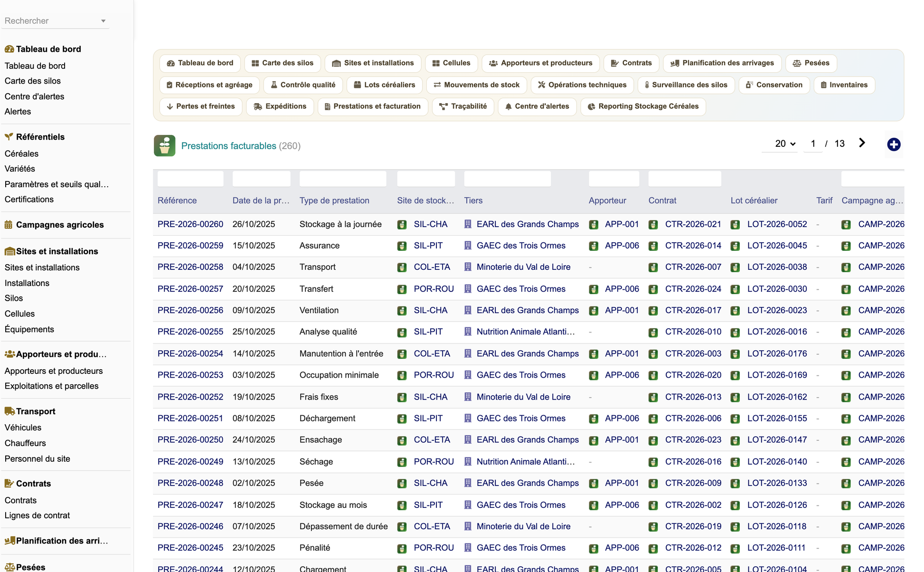924x572 pixels.
Task: Click Contrats signature icon in sidebar
Action: pos(9,484)
